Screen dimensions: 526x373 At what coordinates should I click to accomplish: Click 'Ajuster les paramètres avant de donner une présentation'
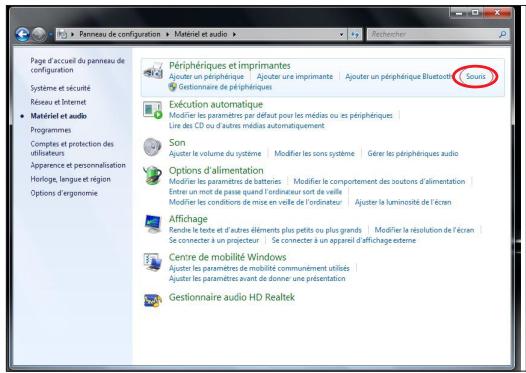[x=257, y=278]
